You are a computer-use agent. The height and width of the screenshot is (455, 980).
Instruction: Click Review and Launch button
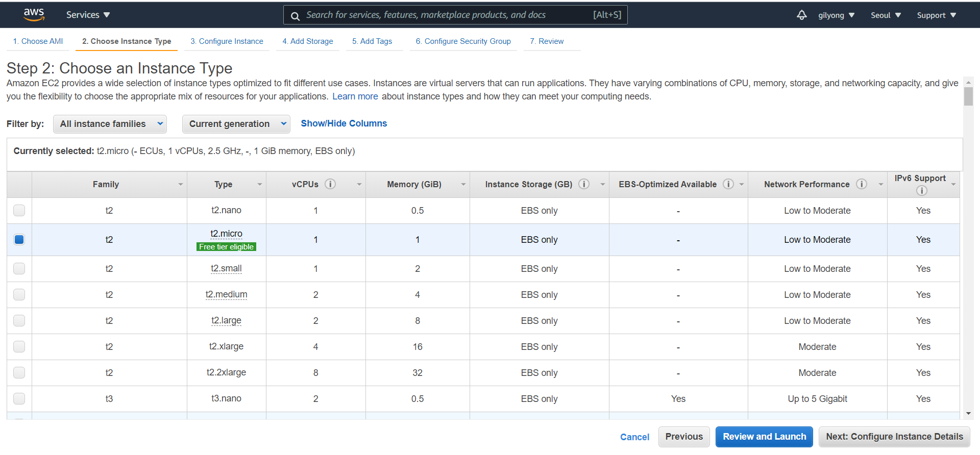(764, 437)
